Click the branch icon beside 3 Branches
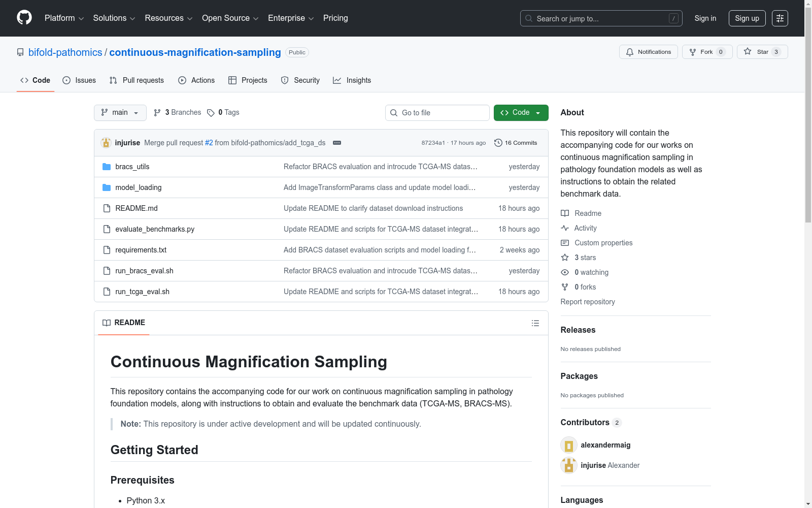 point(157,113)
